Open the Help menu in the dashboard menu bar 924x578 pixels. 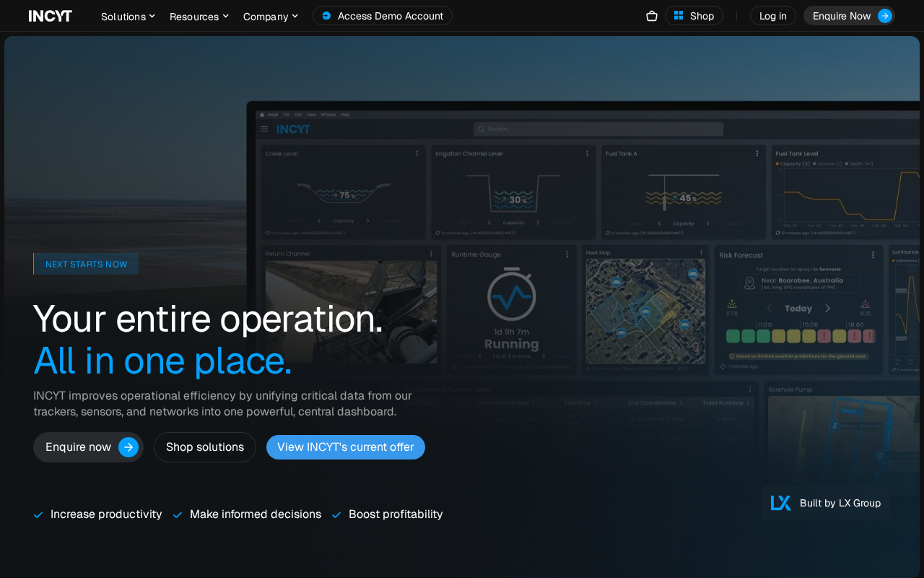point(345,114)
